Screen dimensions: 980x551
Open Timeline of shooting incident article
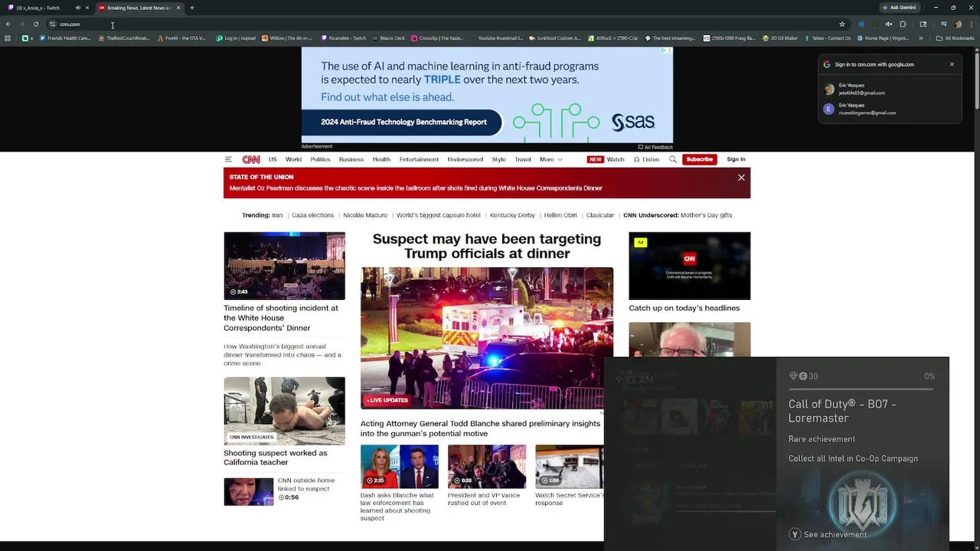pyautogui.click(x=281, y=318)
